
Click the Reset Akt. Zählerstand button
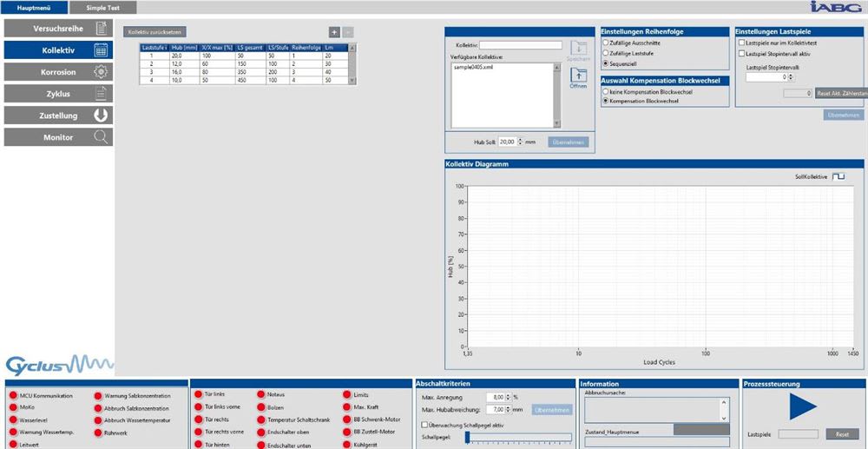(x=839, y=94)
